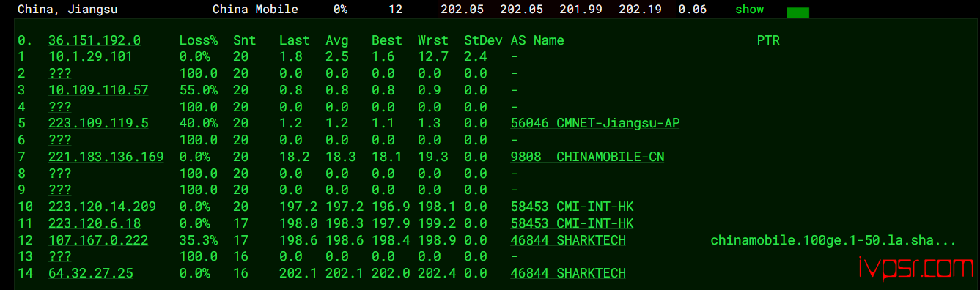The image size is (980, 290).
Task: Select worst latency 202.4 on hop 14
Action: point(437,273)
